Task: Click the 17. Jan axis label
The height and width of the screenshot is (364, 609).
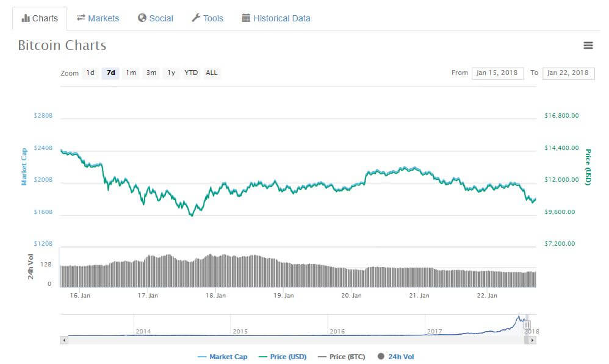Action: tap(148, 295)
